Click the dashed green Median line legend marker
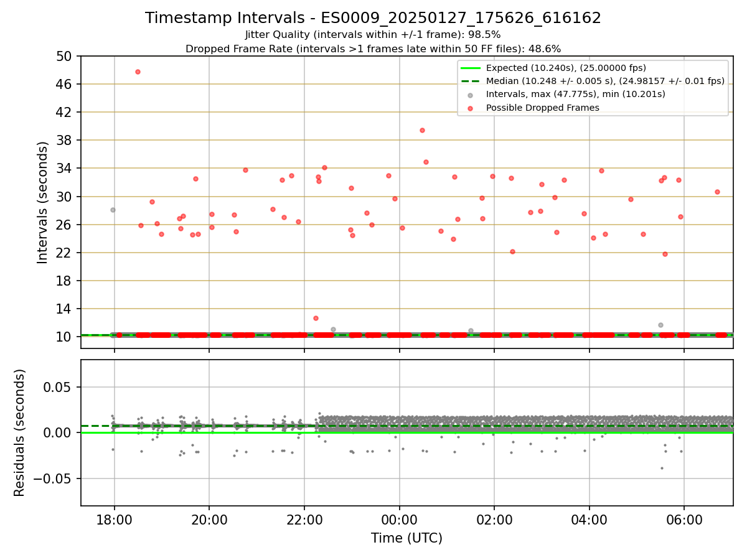 pyautogui.click(x=470, y=81)
